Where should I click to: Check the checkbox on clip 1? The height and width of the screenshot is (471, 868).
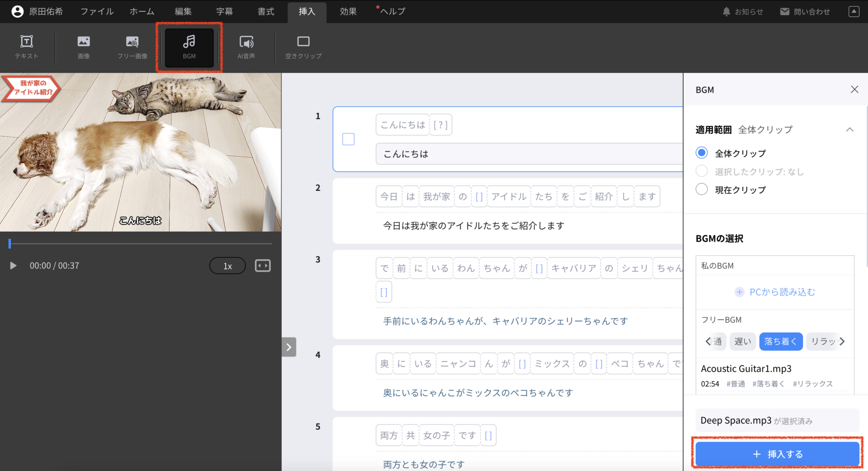click(348, 139)
